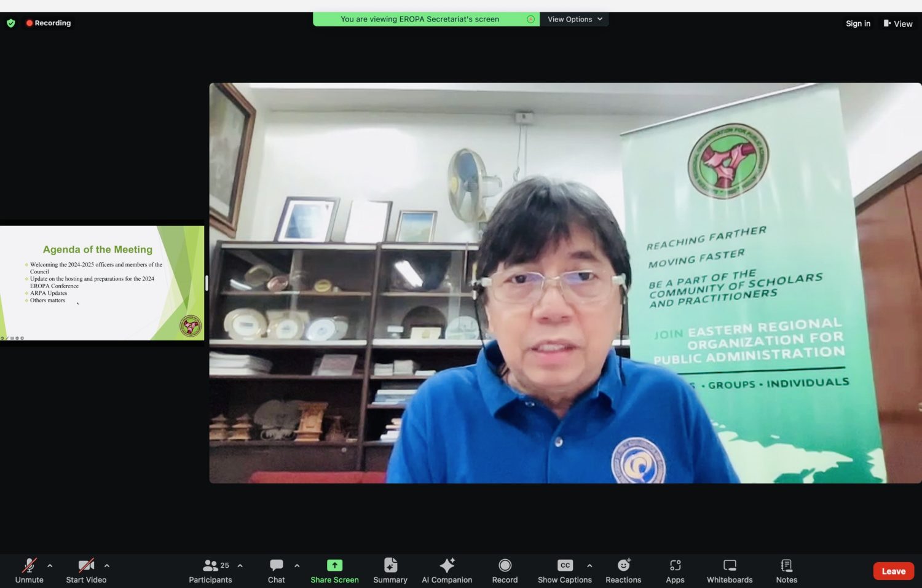Click the 'Others matters' agenda line
The height and width of the screenshot is (588, 922).
pyautogui.click(x=47, y=300)
